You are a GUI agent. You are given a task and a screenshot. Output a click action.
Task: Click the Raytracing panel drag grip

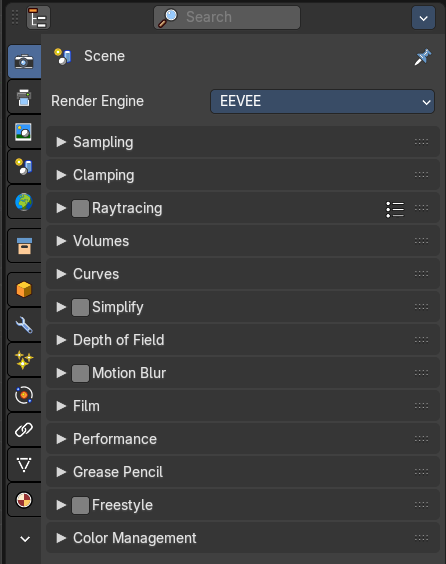421,208
